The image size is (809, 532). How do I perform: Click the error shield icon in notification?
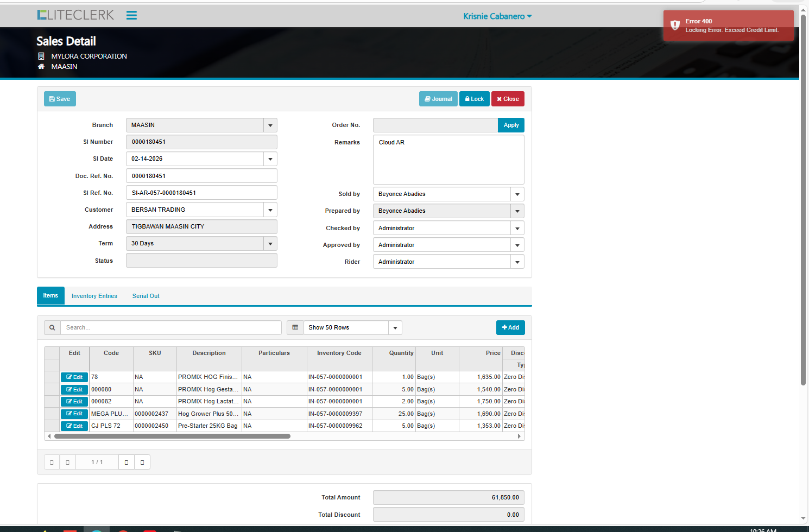click(675, 26)
